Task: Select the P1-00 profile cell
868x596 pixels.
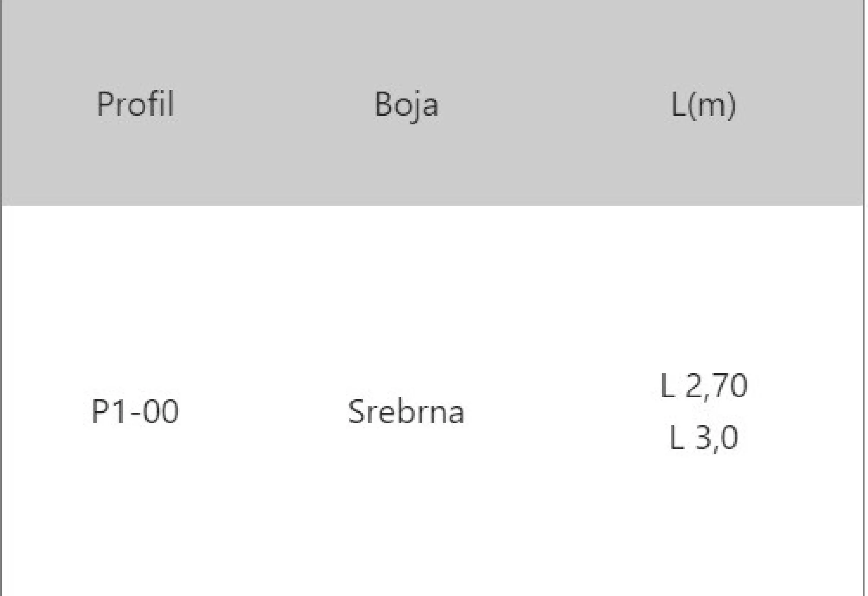Action: click(x=135, y=411)
